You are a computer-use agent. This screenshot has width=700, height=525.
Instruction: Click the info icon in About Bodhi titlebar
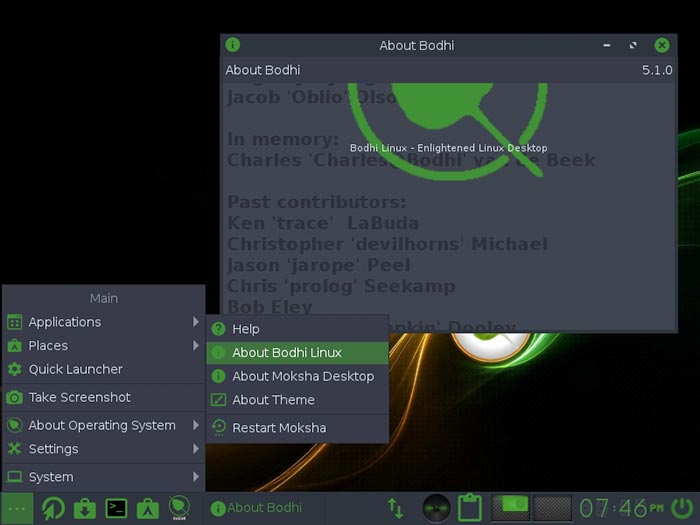(233, 45)
